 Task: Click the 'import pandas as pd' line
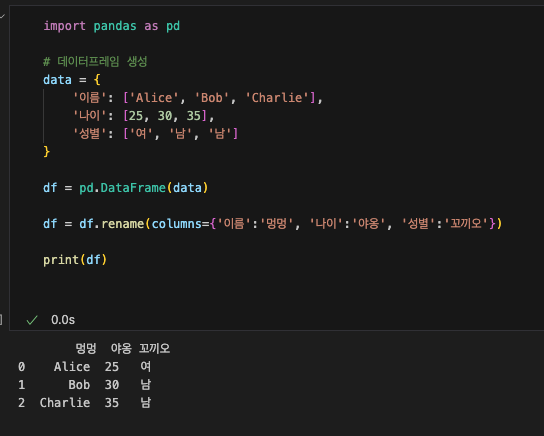coord(111,26)
